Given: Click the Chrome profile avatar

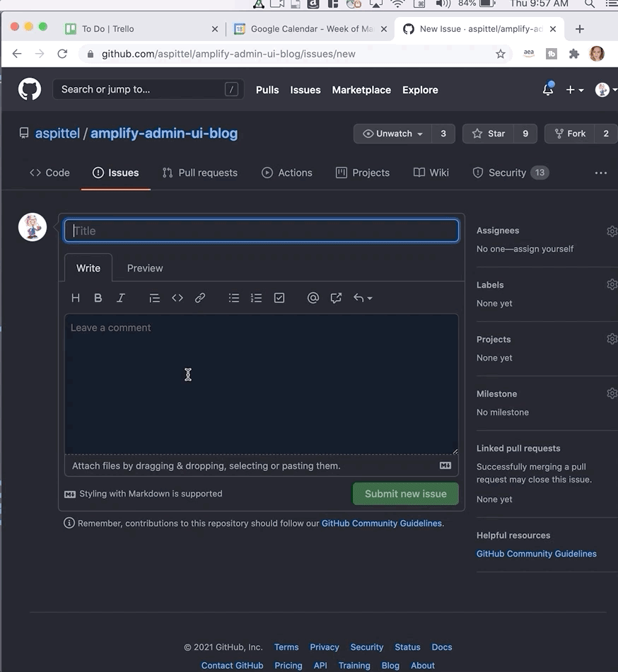Looking at the screenshot, I should pos(597,54).
